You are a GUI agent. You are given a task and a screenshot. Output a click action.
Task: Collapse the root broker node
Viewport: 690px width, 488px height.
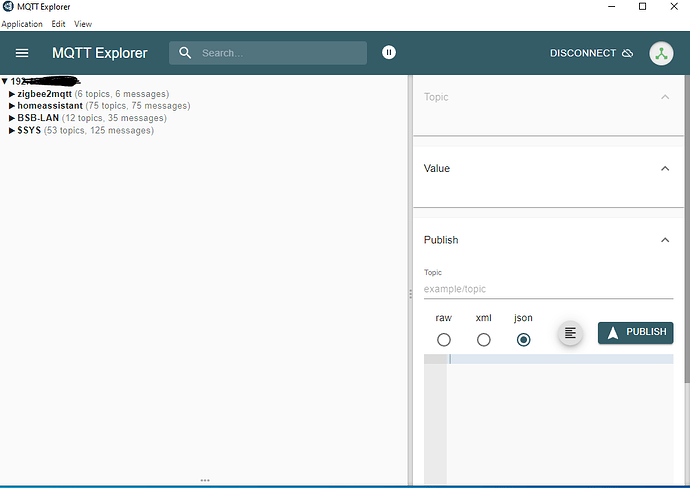(4, 81)
